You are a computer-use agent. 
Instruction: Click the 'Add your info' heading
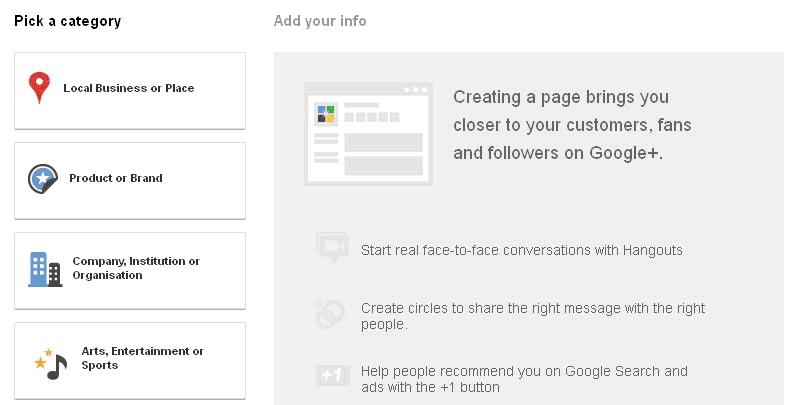tap(320, 21)
